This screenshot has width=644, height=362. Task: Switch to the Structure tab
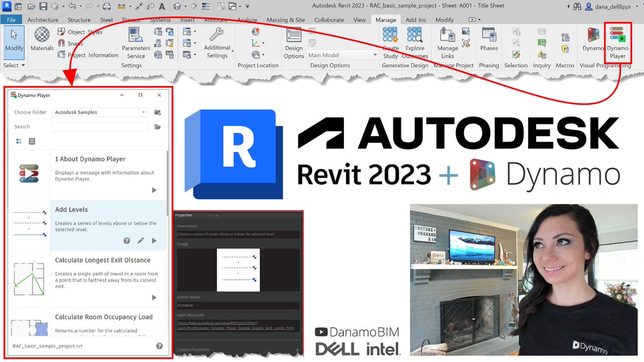click(79, 20)
